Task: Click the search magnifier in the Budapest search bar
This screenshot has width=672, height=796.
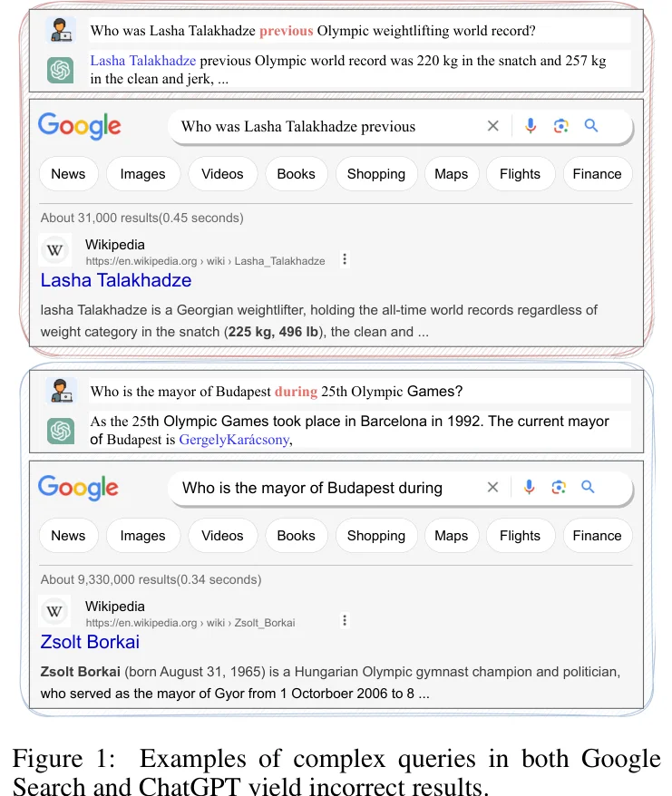Action: (588, 487)
